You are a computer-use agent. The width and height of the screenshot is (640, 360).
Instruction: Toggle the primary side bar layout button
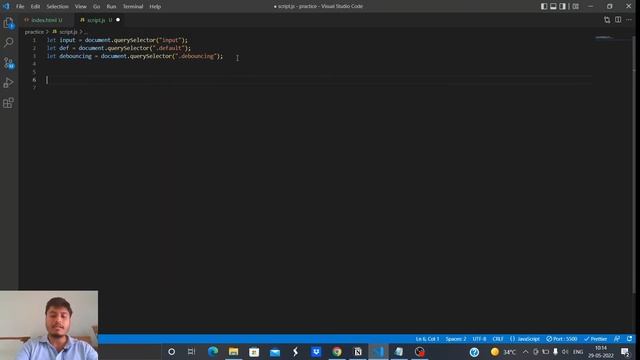[544, 6]
